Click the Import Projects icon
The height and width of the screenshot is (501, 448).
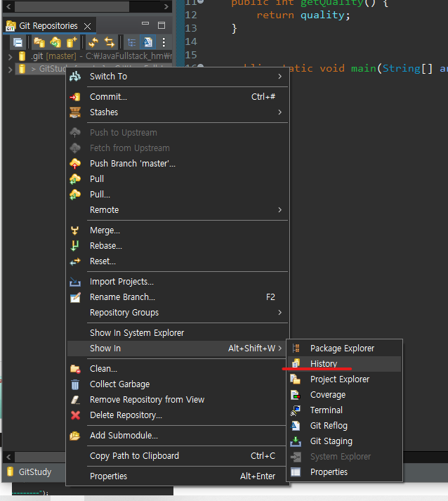coord(75,282)
